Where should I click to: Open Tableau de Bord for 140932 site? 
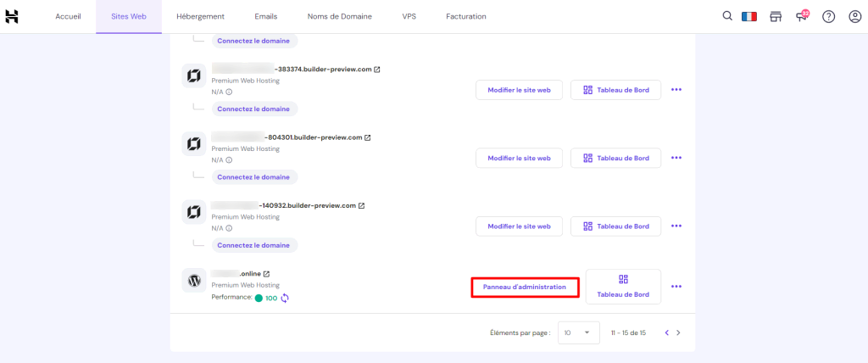coord(615,226)
